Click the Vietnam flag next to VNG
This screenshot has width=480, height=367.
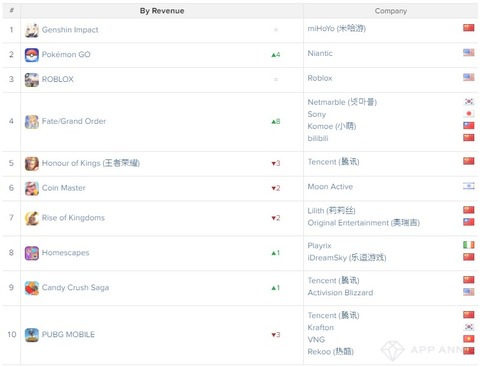pyautogui.click(x=469, y=339)
